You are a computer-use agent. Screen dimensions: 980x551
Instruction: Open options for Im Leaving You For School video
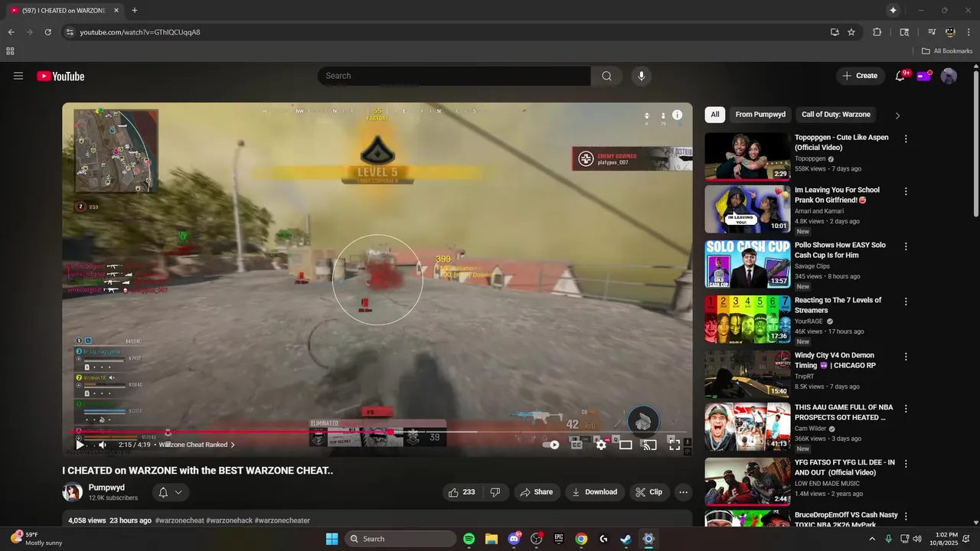906,191
